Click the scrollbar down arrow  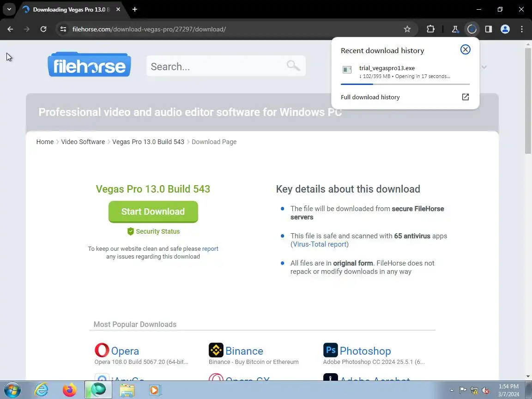tap(528, 376)
